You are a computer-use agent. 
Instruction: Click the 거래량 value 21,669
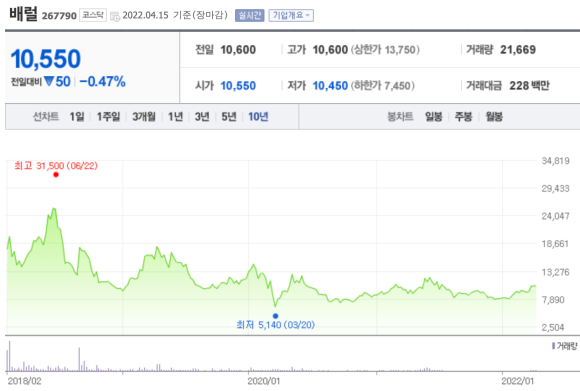pos(518,50)
